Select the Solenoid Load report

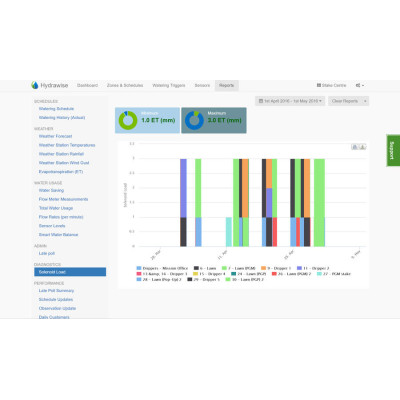tap(70, 272)
